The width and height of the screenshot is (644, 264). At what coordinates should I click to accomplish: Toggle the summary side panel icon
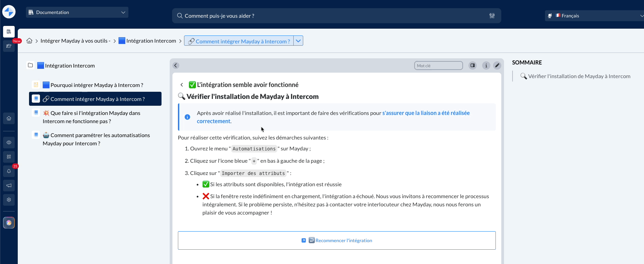[473, 65]
